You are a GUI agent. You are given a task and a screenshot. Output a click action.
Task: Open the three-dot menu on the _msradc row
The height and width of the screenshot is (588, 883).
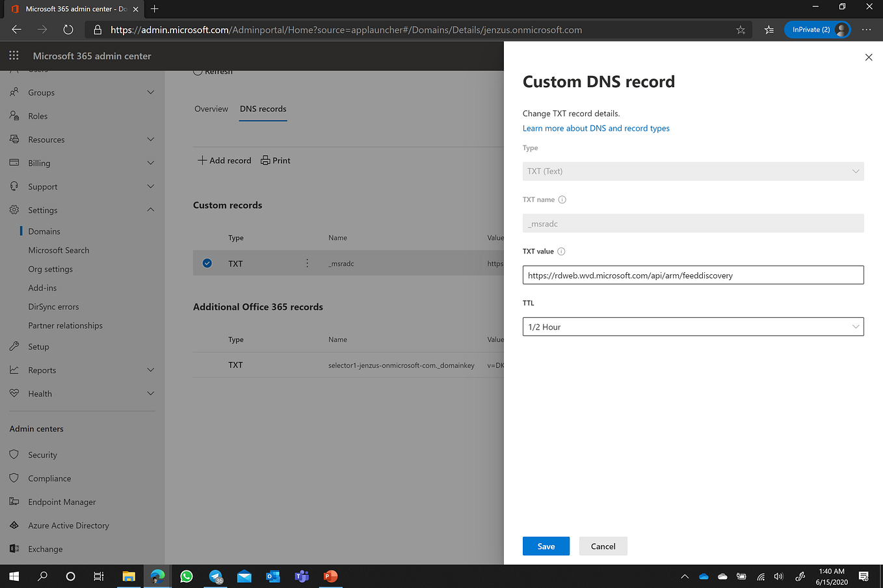point(307,263)
